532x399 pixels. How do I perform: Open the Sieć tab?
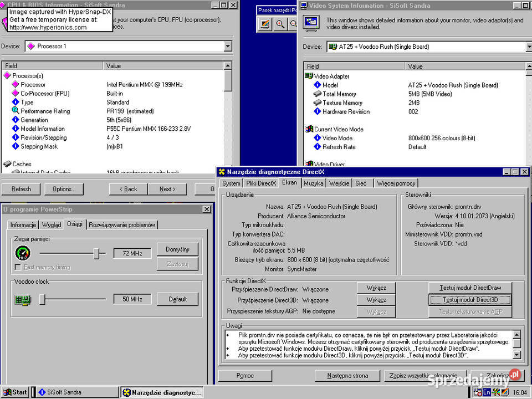(361, 183)
